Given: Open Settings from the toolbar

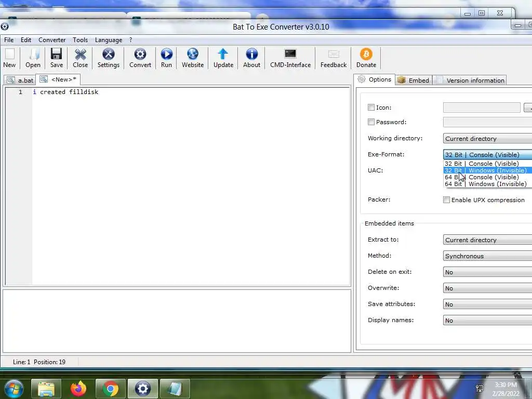Looking at the screenshot, I should pos(109,58).
